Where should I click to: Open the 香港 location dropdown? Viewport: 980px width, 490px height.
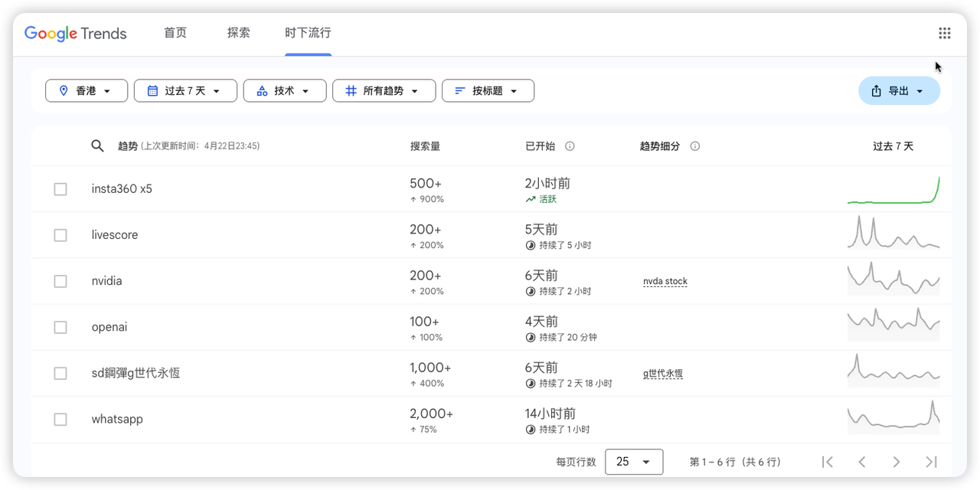pyautogui.click(x=85, y=90)
